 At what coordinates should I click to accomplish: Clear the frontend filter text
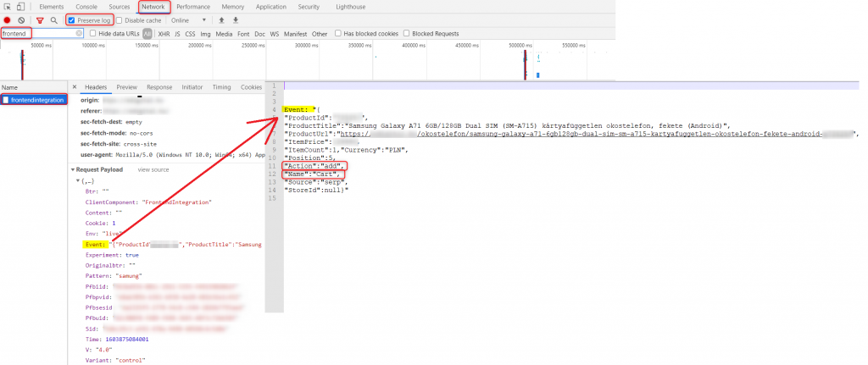(x=79, y=34)
